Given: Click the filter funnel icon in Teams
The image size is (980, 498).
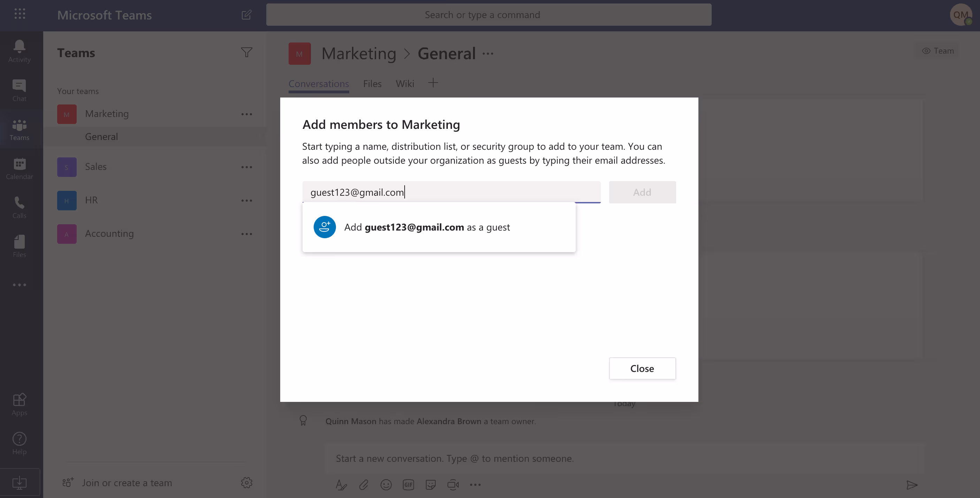Looking at the screenshot, I should coord(246,53).
